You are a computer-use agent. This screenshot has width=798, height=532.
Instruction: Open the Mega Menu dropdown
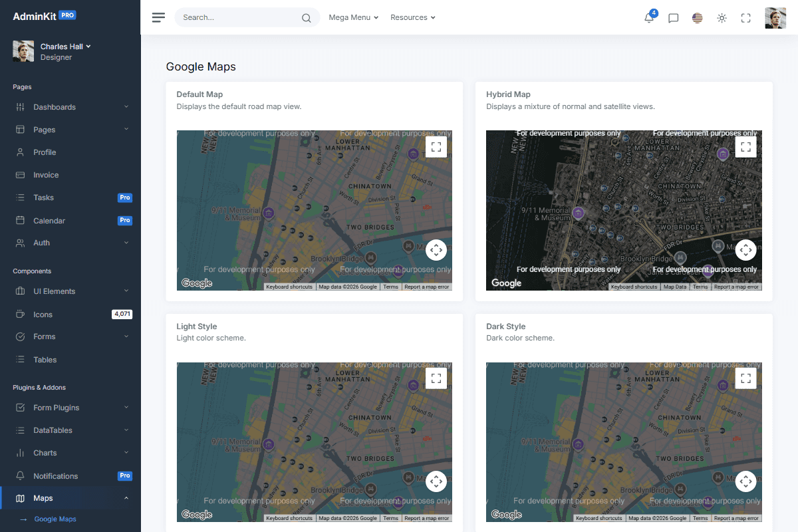click(353, 17)
